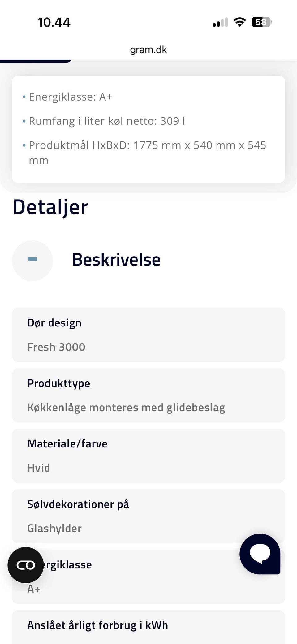Select the Detaljer heading
The image size is (297, 644).
coord(50,207)
